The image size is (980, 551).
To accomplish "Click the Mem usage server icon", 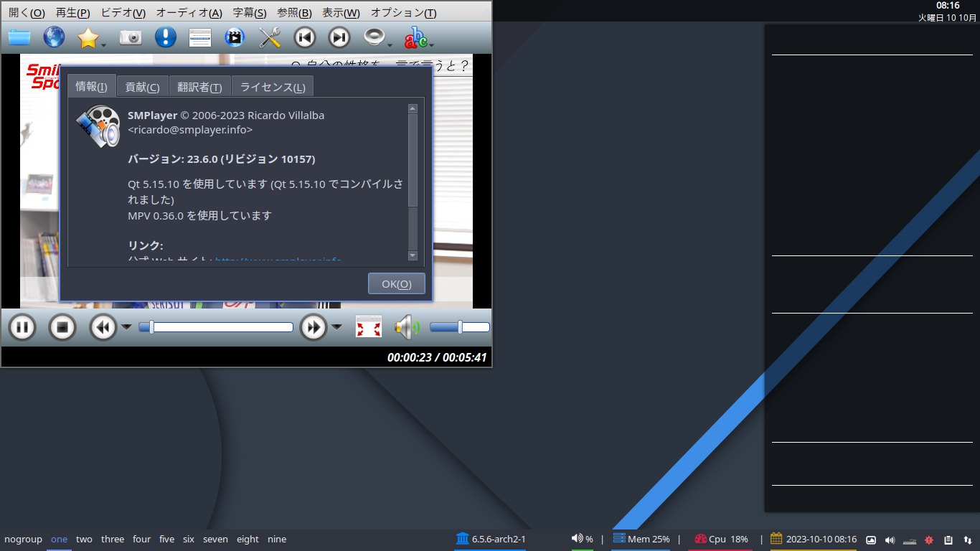I will 619,538.
